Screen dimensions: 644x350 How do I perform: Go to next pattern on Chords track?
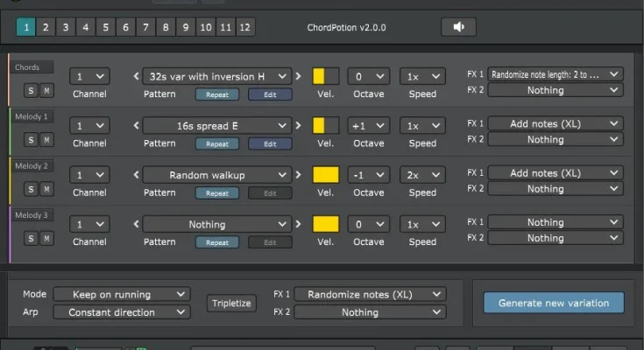coord(299,76)
